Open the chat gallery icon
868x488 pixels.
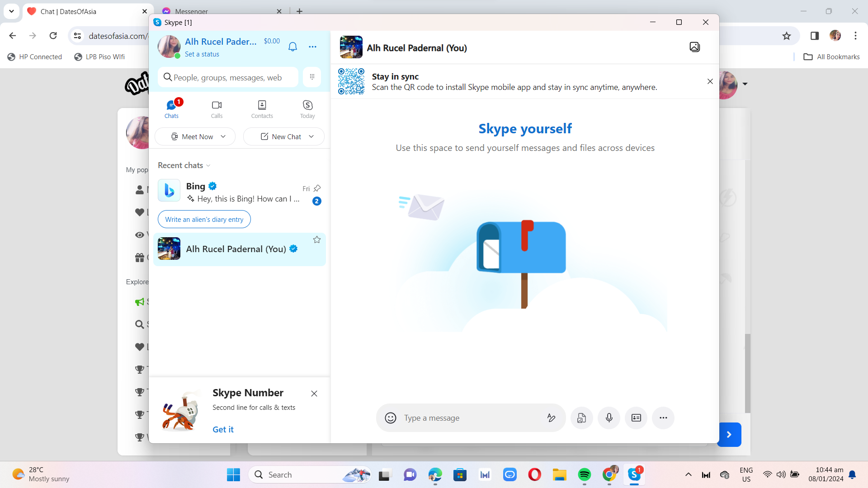(695, 47)
